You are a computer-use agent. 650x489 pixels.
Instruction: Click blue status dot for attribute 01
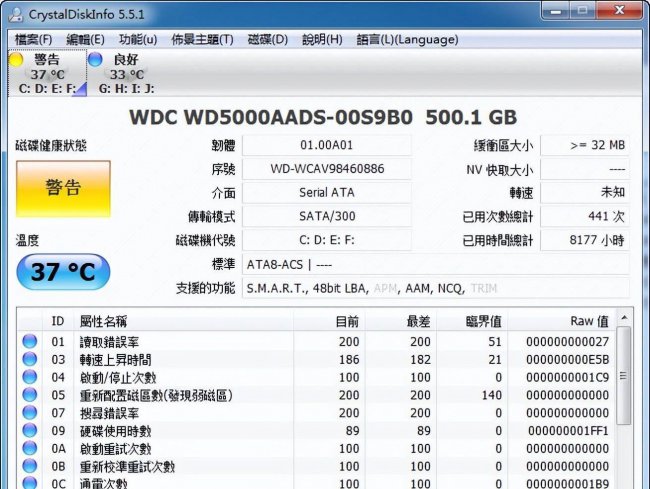click(29, 341)
